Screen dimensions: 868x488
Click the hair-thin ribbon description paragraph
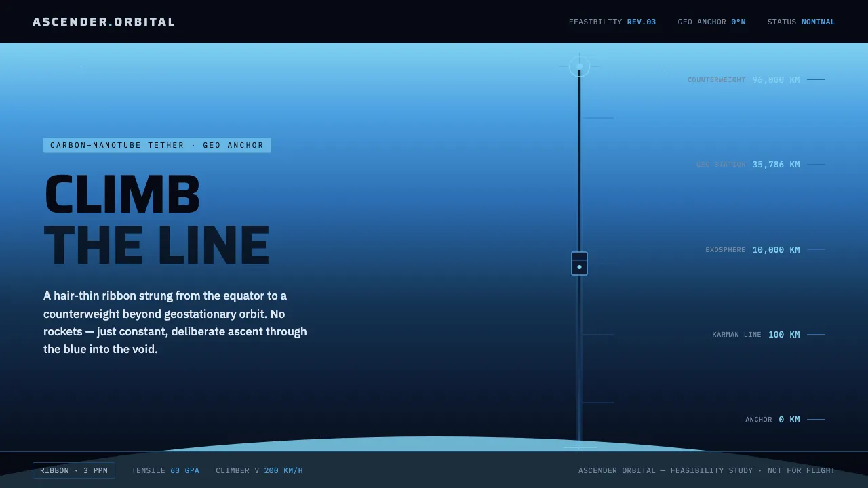pyautogui.click(x=176, y=323)
